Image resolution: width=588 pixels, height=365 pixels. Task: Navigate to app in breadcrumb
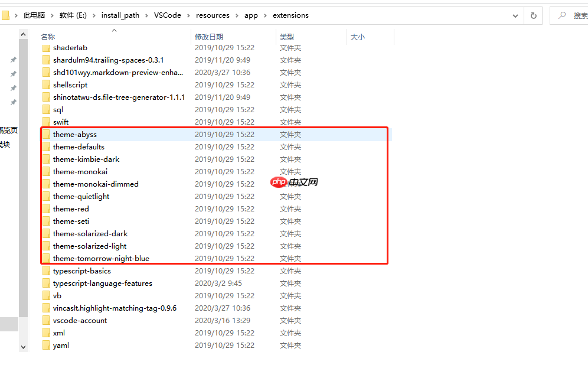coord(251,15)
